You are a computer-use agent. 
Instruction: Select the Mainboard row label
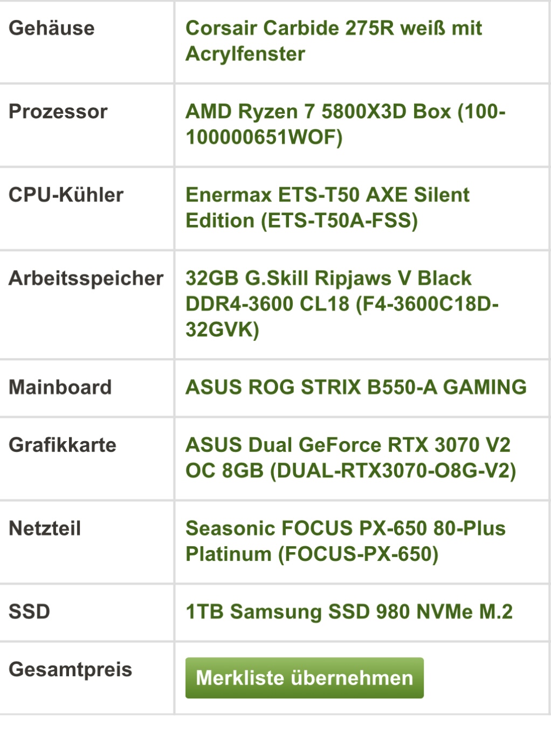(60, 387)
